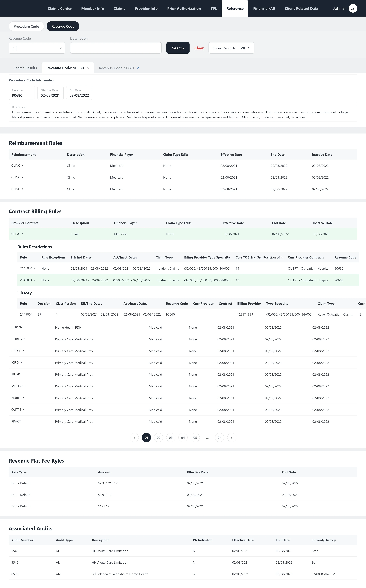Go to page 02 of contract rules
This screenshot has height=588, width=366.
159,438
